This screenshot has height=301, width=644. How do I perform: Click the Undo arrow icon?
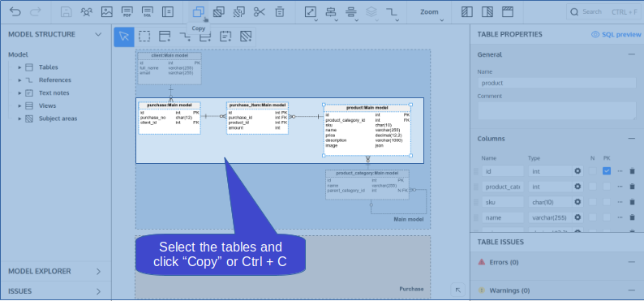[x=15, y=12]
